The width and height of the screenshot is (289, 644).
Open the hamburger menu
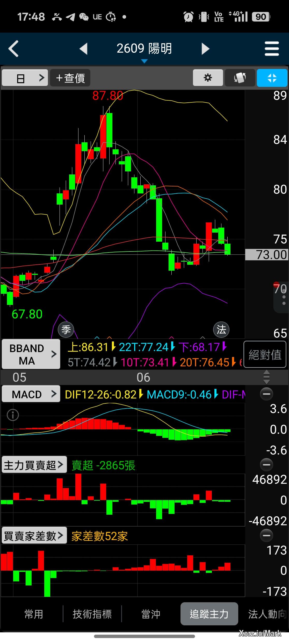272,48
